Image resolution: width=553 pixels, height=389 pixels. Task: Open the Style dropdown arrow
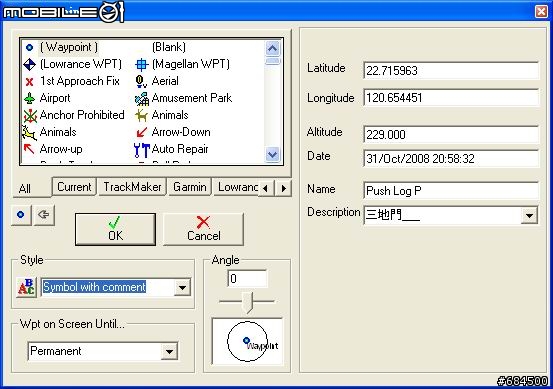[182, 287]
